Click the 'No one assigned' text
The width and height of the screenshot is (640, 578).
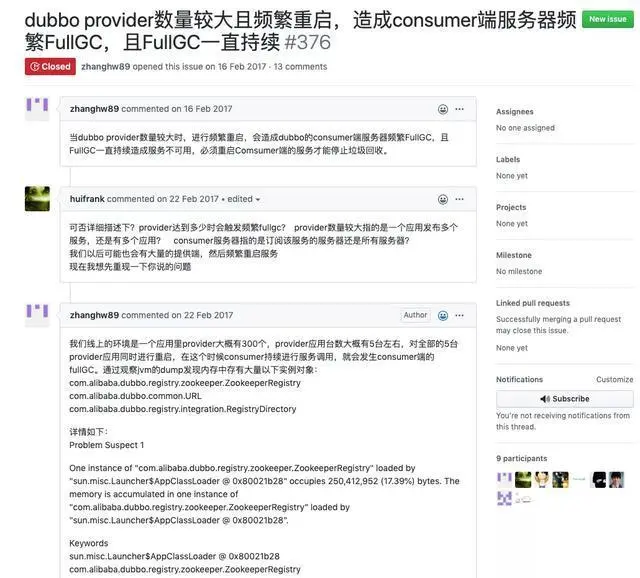(x=525, y=128)
